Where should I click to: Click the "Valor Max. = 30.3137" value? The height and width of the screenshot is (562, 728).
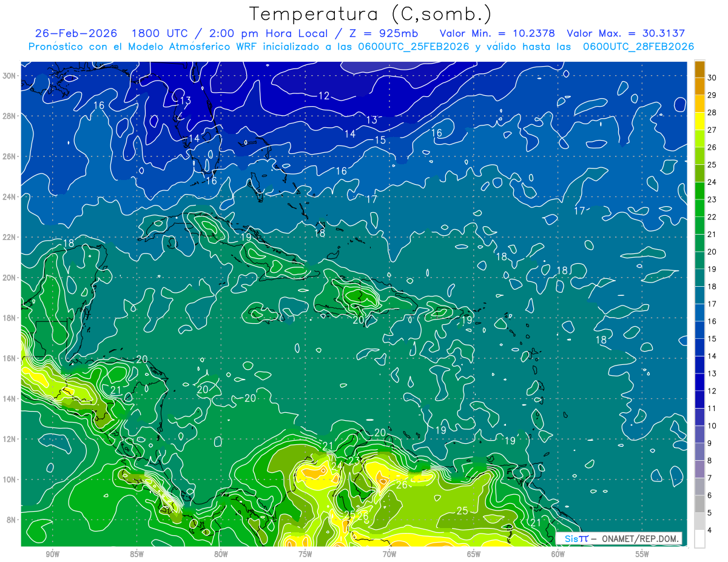coord(625,33)
